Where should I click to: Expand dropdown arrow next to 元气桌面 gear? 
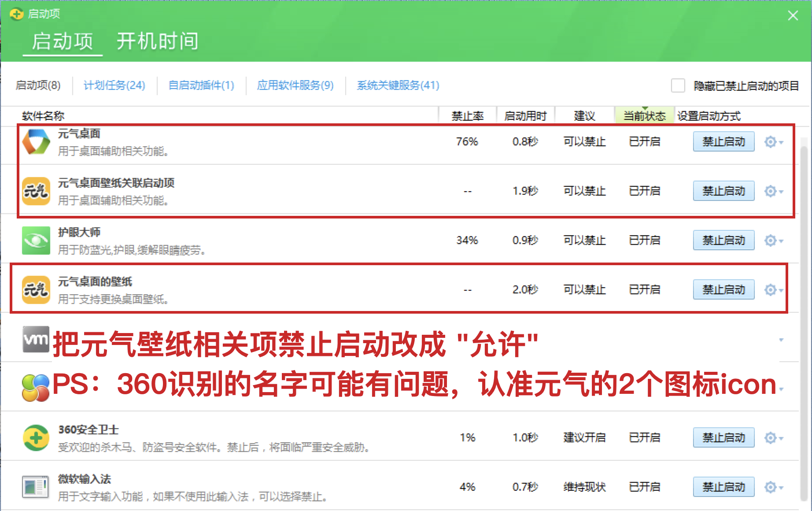[x=781, y=142]
